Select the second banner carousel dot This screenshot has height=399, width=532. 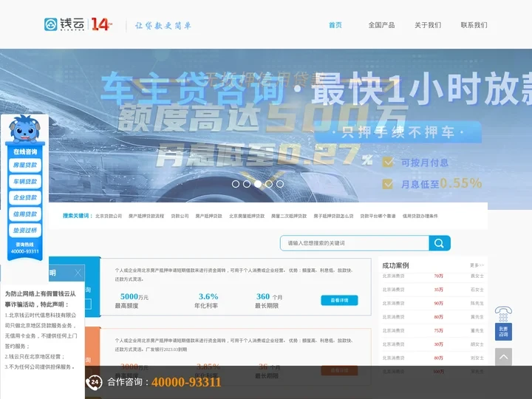(x=247, y=184)
